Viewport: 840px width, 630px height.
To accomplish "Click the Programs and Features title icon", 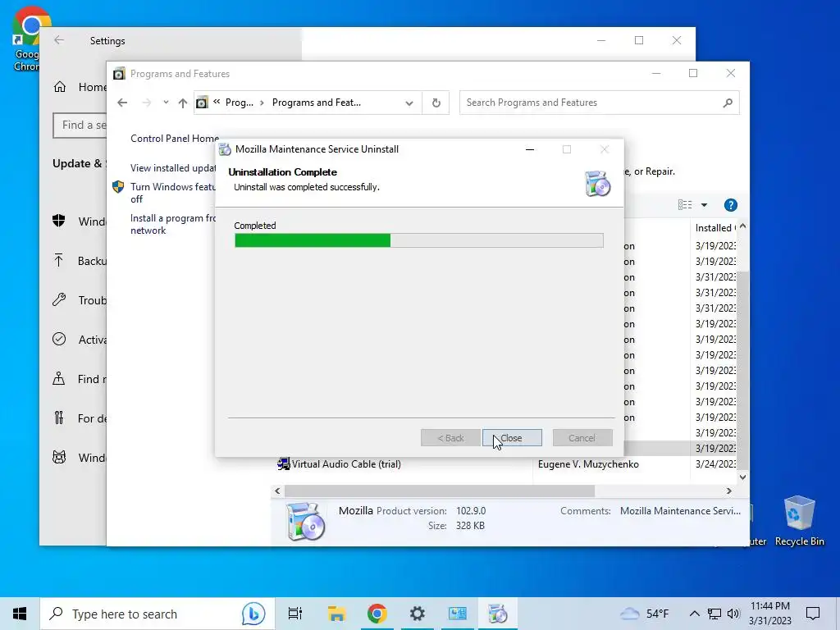I will (119, 73).
